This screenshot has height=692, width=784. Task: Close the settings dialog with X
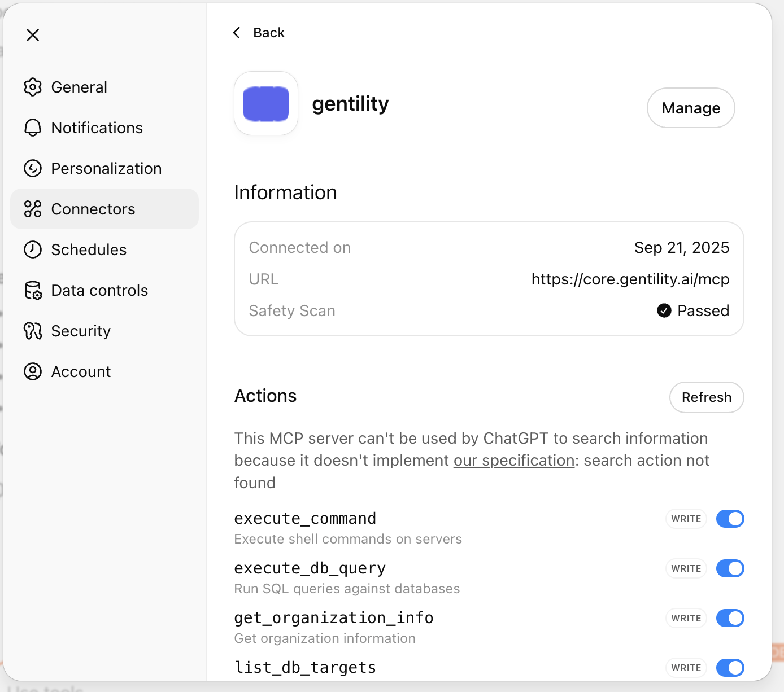(x=33, y=35)
